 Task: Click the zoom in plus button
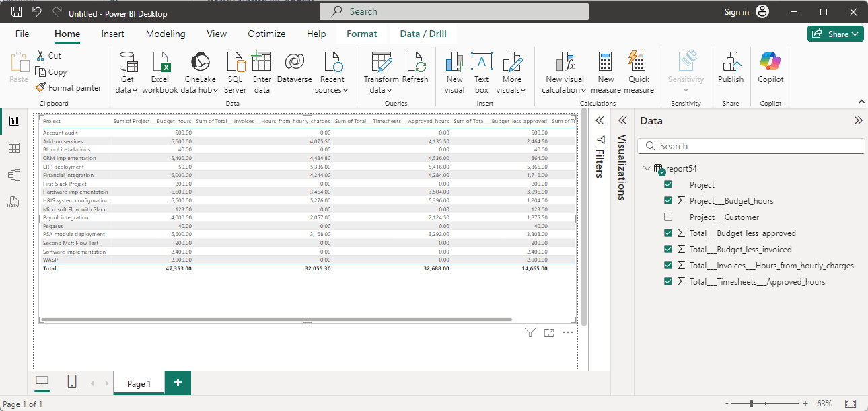coord(805,404)
